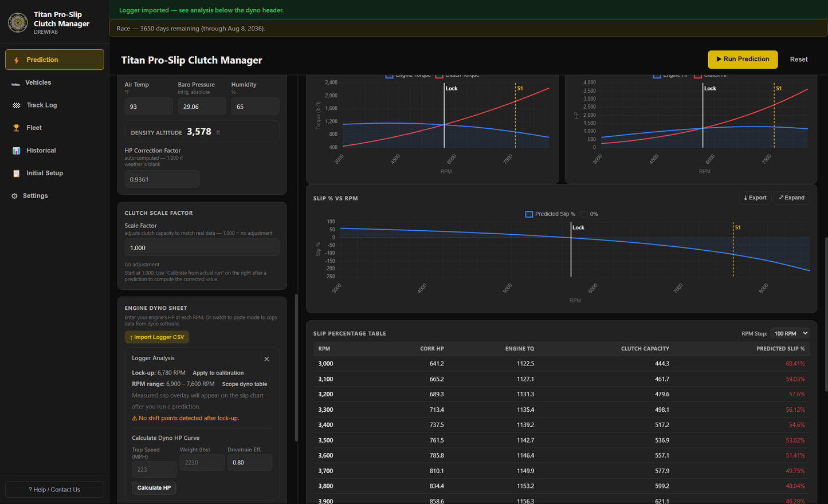
Task: Click the Baro Pressure input field
Action: [x=202, y=107]
